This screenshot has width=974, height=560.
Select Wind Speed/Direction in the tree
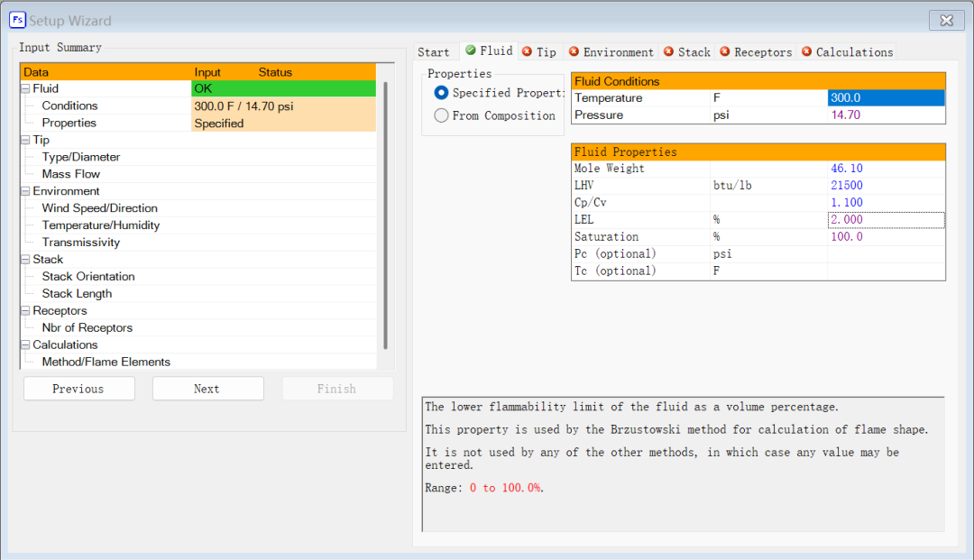pos(99,208)
